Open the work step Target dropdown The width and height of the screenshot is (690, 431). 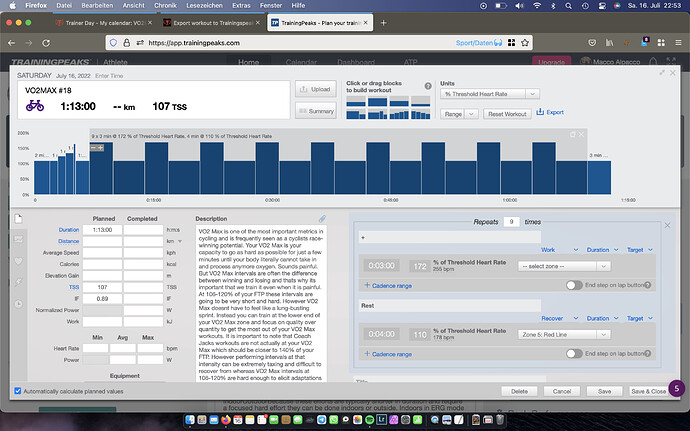[639, 250]
